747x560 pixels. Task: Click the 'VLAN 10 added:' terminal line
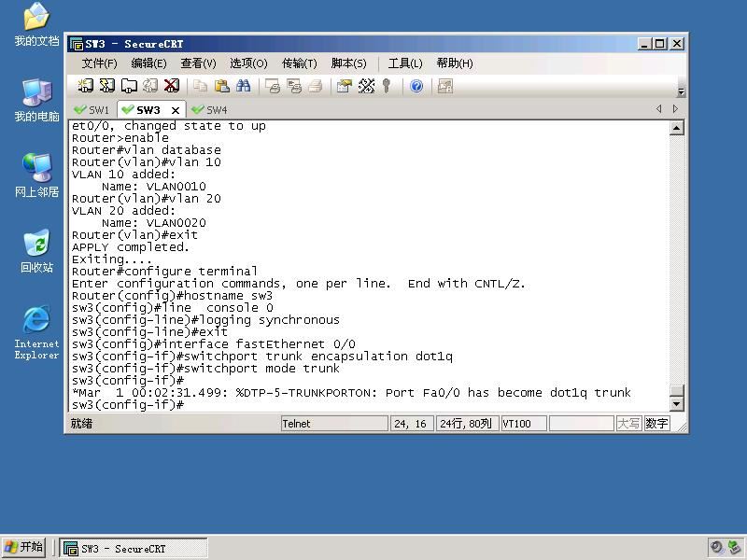click(123, 175)
